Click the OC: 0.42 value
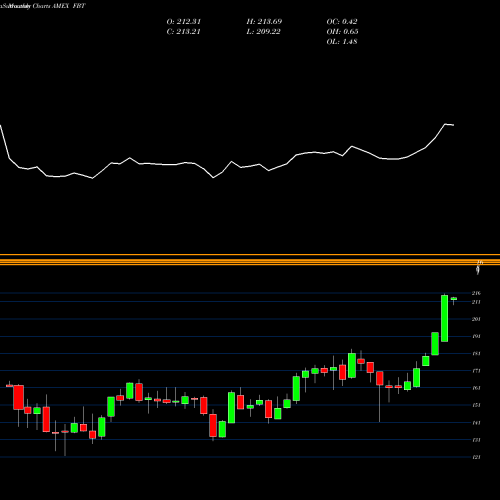 click(x=342, y=22)
